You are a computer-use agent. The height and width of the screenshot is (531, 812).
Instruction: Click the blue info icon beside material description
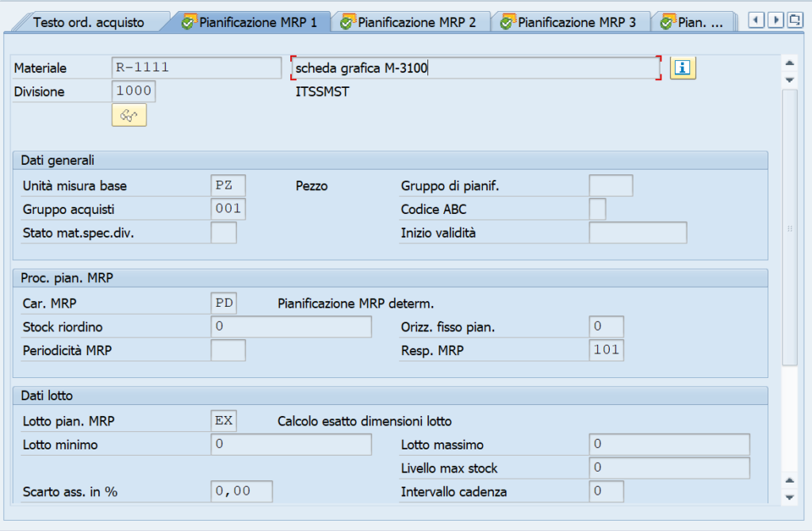683,68
